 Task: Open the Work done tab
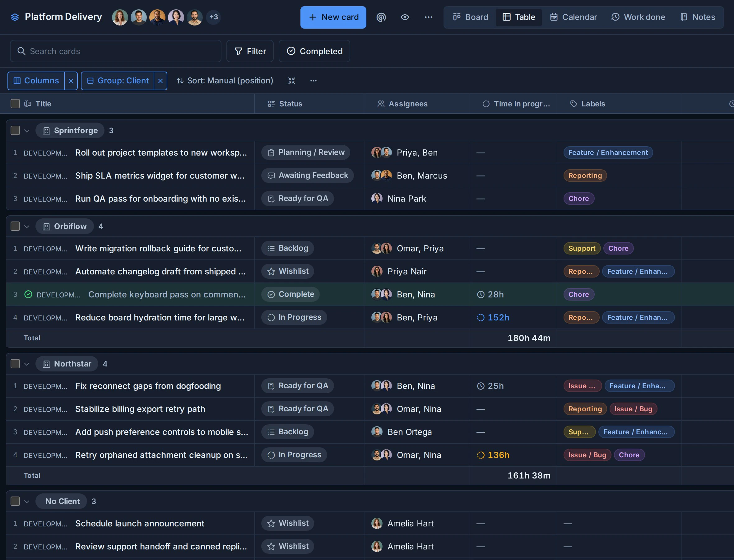click(638, 17)
